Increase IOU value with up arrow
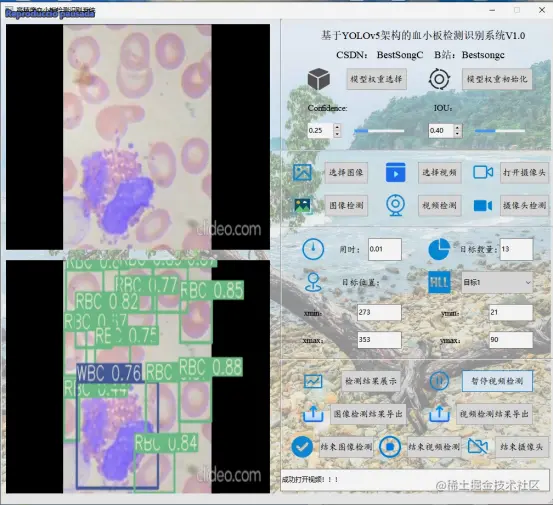 coord(458,127)
